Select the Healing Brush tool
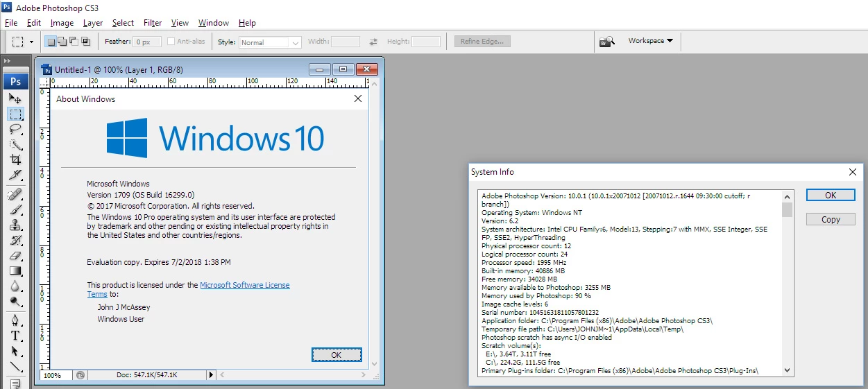The image size is (868, 389). pos(15,193)
